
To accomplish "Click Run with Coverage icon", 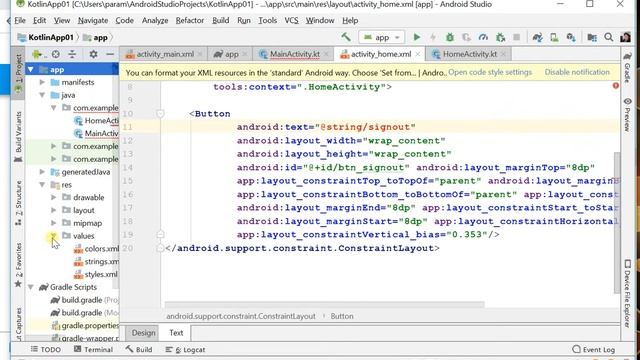I will [466, 37].
